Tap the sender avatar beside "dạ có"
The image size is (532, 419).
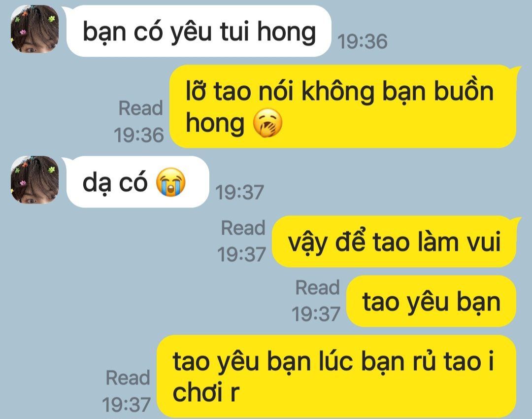[x=35, y=179]
